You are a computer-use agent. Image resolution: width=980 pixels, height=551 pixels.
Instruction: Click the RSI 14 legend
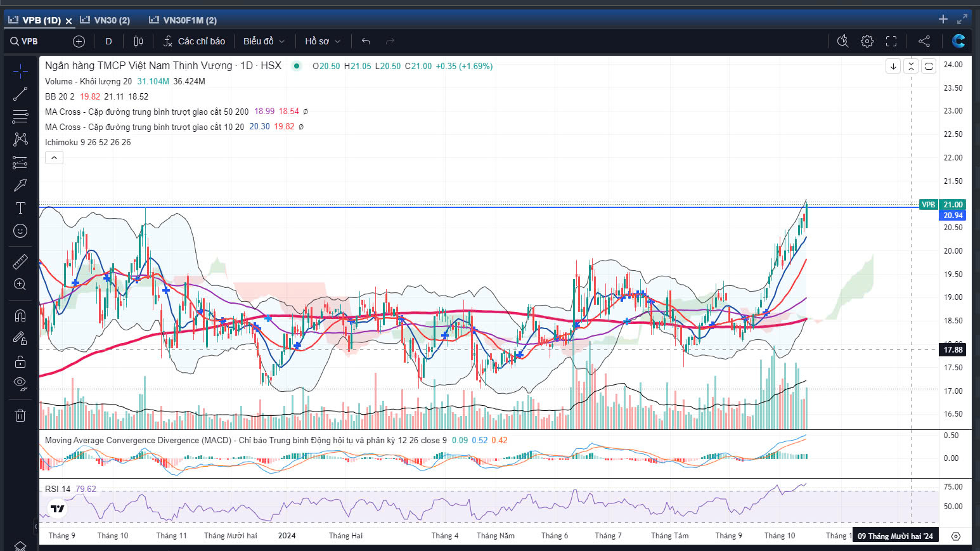(x=58, y=489)
